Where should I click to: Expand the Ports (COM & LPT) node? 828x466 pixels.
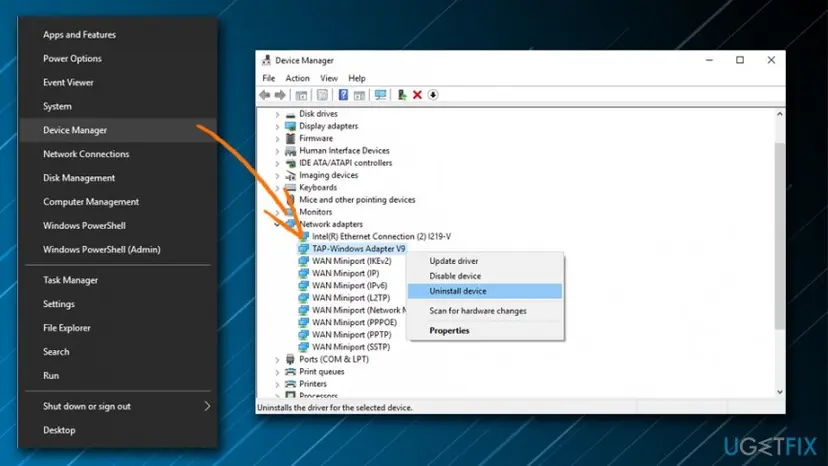[277, 359]
